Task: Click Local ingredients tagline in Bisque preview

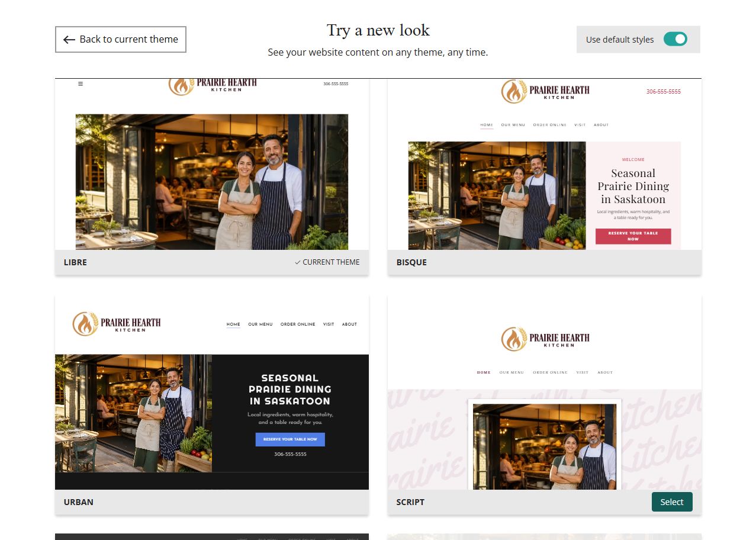Action: (633, 214)
